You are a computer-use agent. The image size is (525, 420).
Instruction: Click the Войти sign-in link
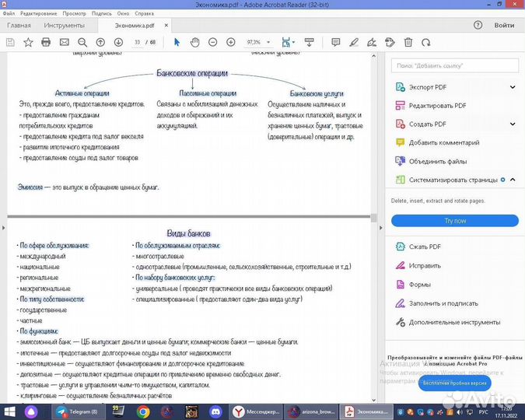(x=505, y=26)
